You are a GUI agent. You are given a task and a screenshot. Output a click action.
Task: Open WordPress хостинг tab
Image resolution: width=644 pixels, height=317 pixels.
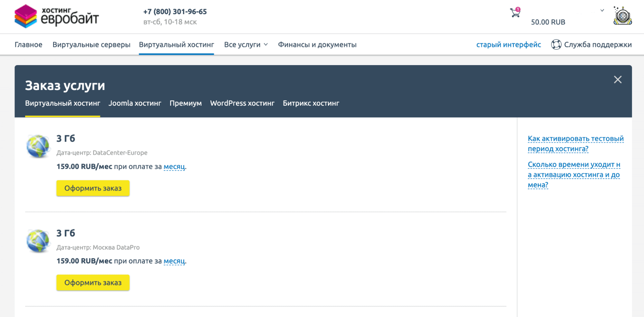(242, 103)
